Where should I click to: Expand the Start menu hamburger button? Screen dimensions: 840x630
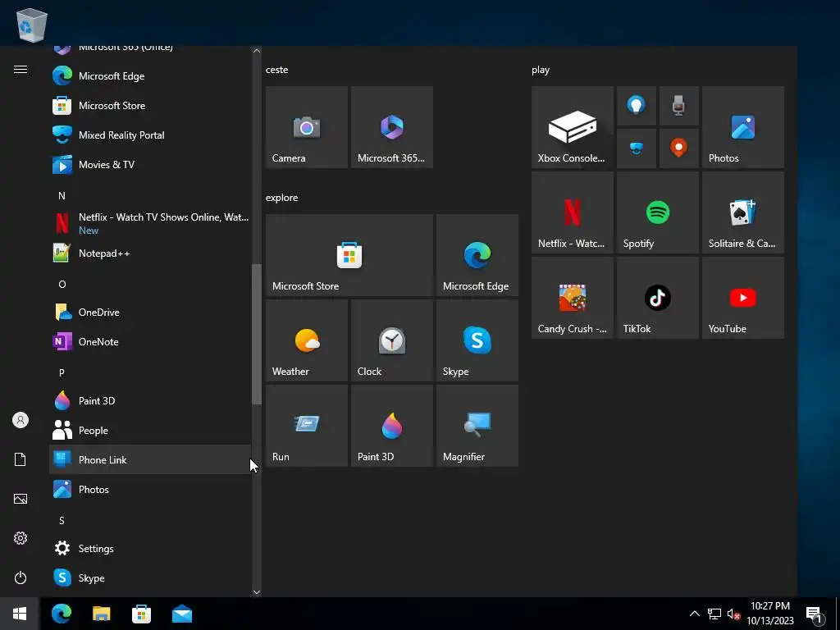point(21,70)
